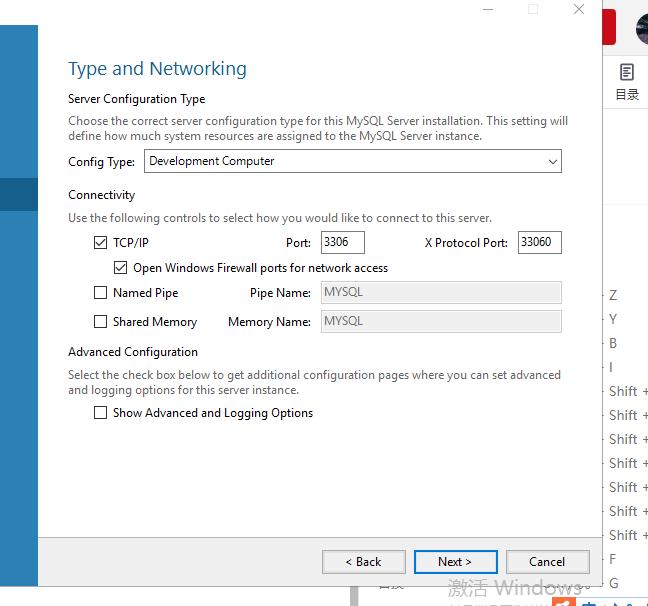The height and width of the screenshot is (606, 648).
Task: Click the Port 3306 input field
Action: coord(343,242)
